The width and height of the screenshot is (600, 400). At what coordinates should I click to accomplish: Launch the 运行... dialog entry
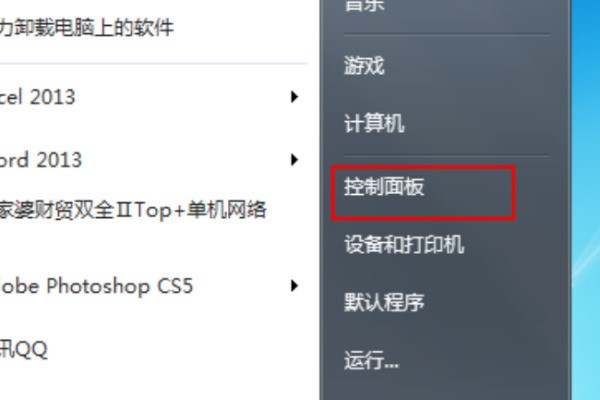371,360
